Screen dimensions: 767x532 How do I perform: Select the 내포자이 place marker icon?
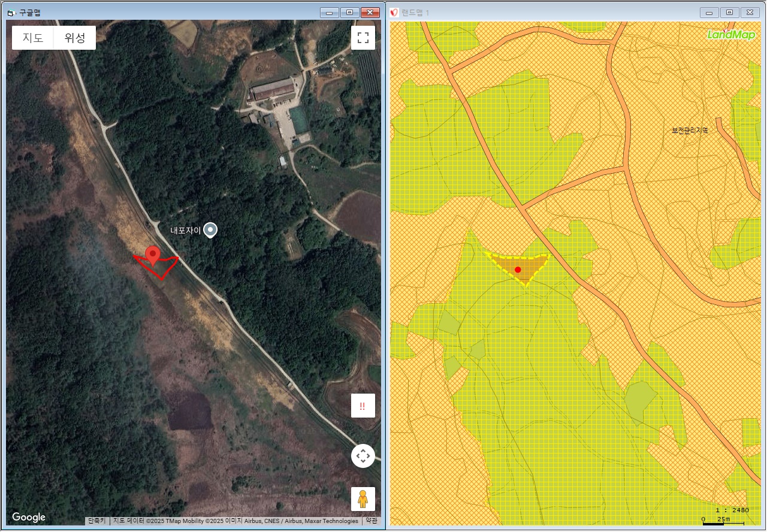pyautogui.click(x=210, y=229)
